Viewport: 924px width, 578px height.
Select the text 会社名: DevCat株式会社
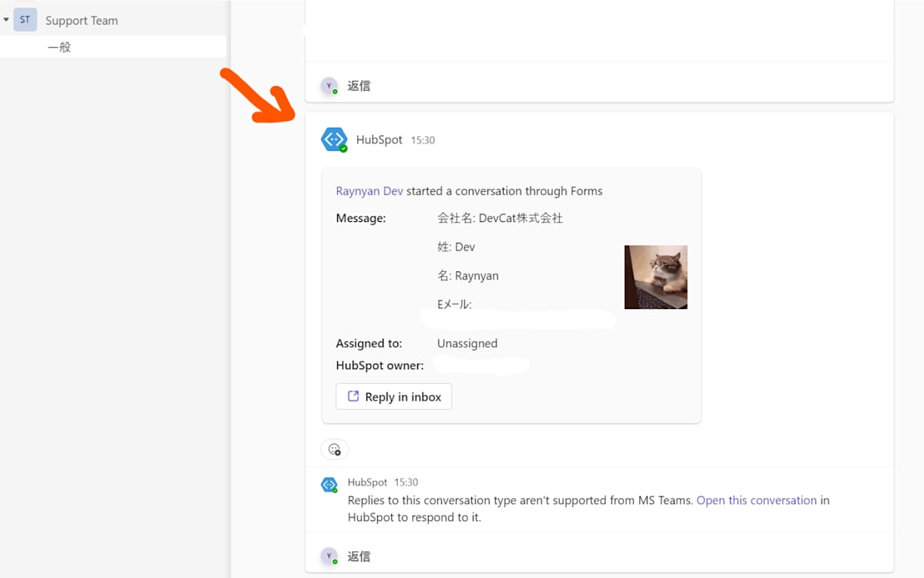click(500, 218)
